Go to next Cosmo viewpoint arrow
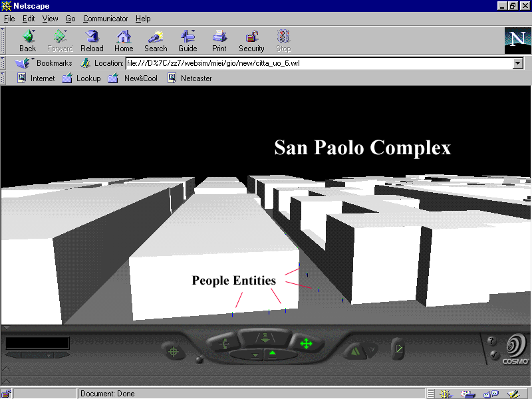 pyautogui.click(x=62, y=355)
